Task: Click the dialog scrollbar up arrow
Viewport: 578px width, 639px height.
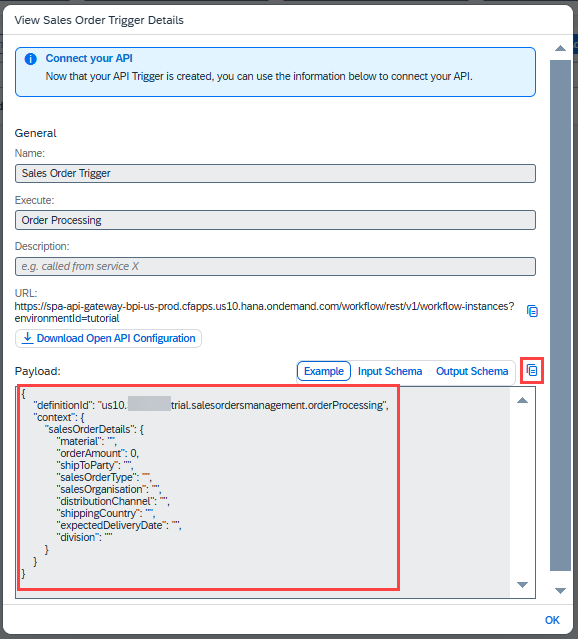Action: coord(560,48)
